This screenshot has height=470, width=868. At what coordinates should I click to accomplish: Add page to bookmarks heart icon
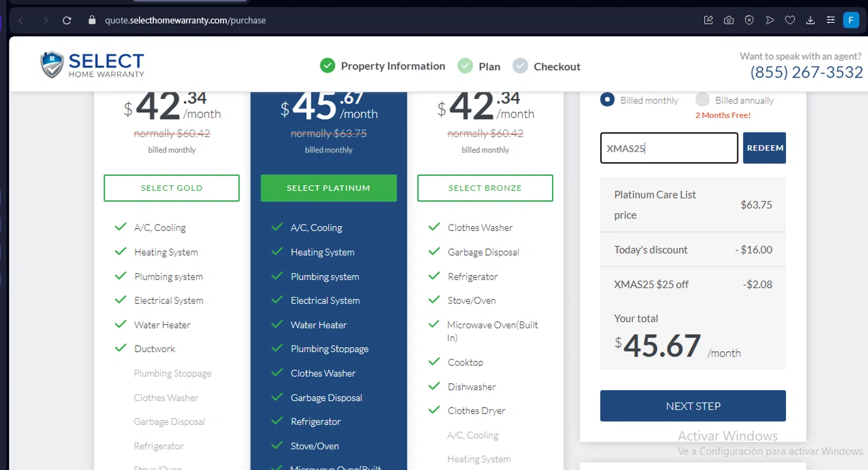pos(790,20)
